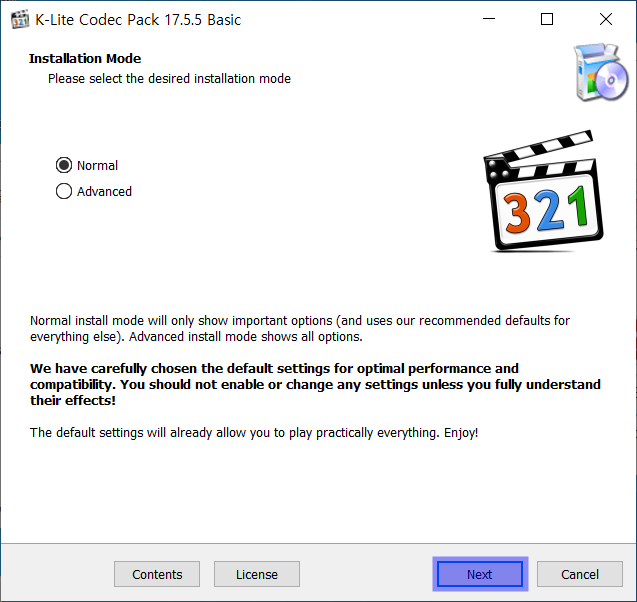The width and height of the screenshot is (637, 602).
Task: Cancel the K-Lite installation
Action: (580, 574)
